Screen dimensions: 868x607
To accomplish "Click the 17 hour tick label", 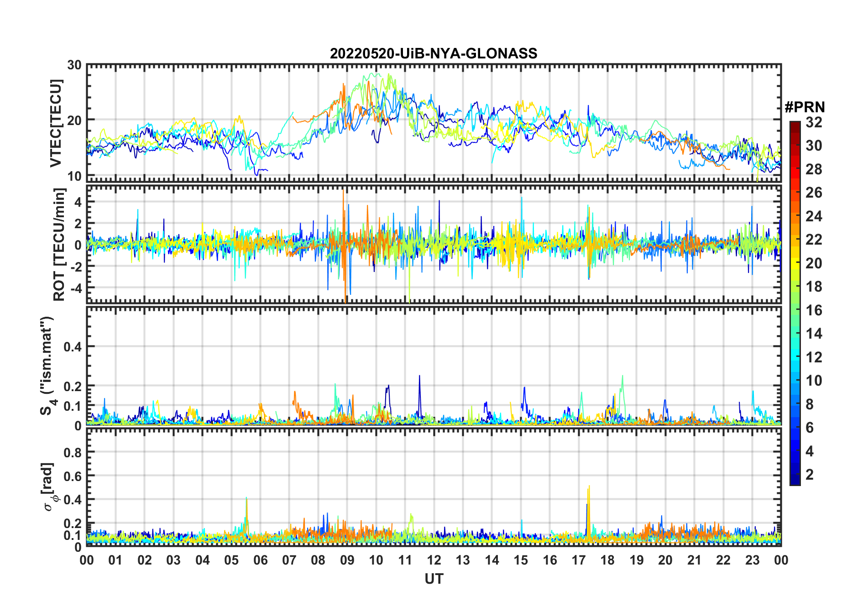I will click(578, 560).
